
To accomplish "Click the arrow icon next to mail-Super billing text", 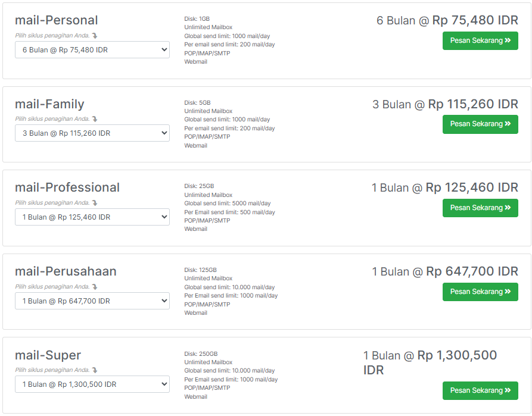I will [x=94, y=370].
